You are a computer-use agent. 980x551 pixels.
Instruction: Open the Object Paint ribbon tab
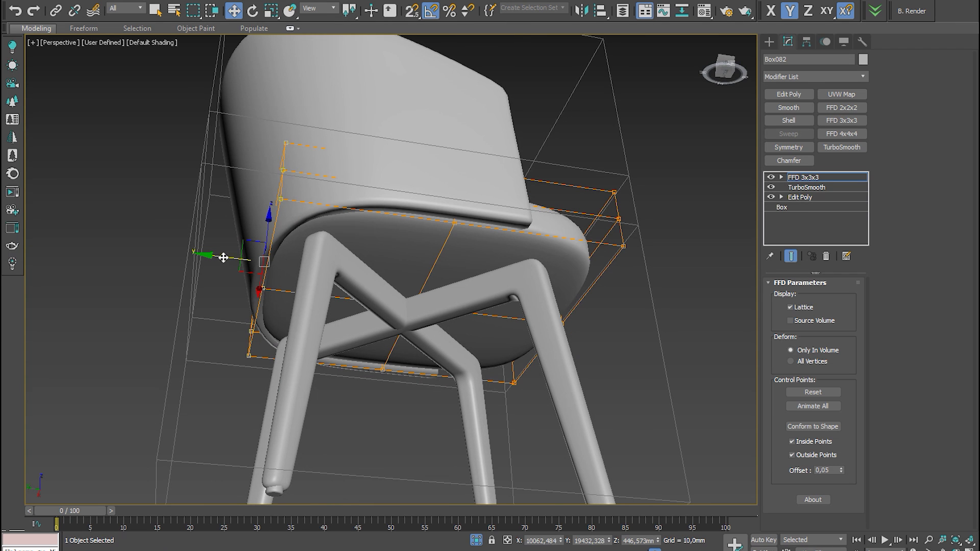point(195,28)
